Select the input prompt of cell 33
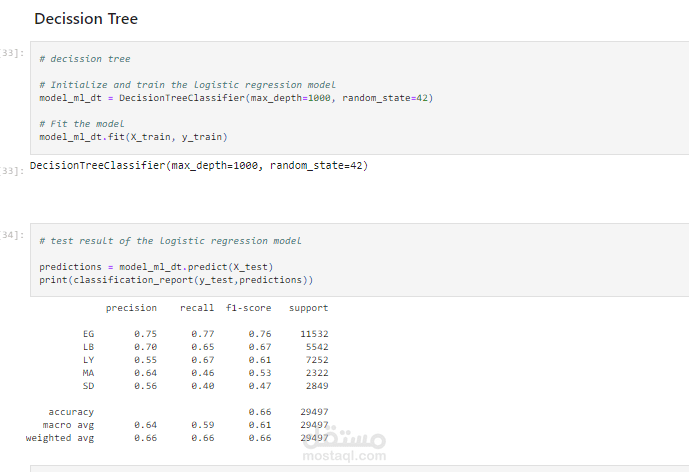Screen dimensions: 689x472 (x=13, y=51)
